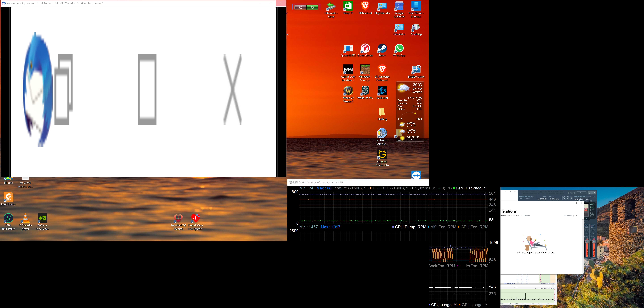Open the A2 hardware out dropdown

[x=568, y=198]
